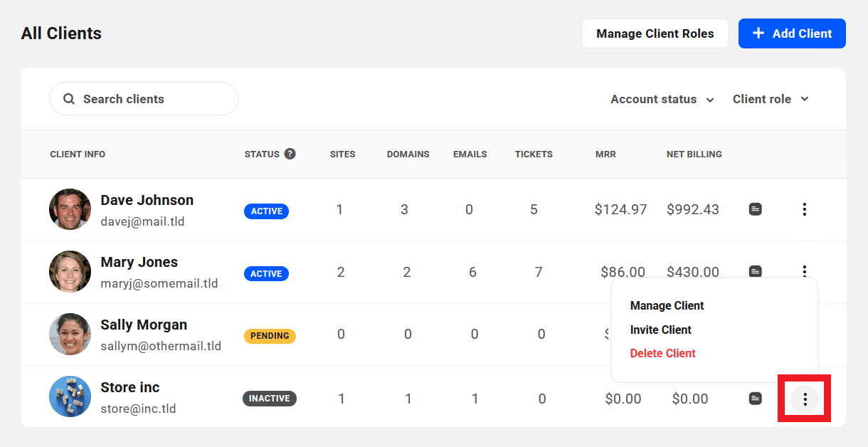Expand the Account status filter
This screenshot has height=447, width=868.
click(x=662, y=99)
